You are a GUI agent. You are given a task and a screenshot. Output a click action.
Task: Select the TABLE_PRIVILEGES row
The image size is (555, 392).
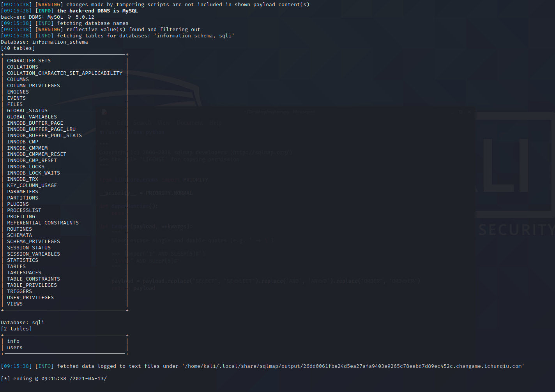click(x=32, y=285)
